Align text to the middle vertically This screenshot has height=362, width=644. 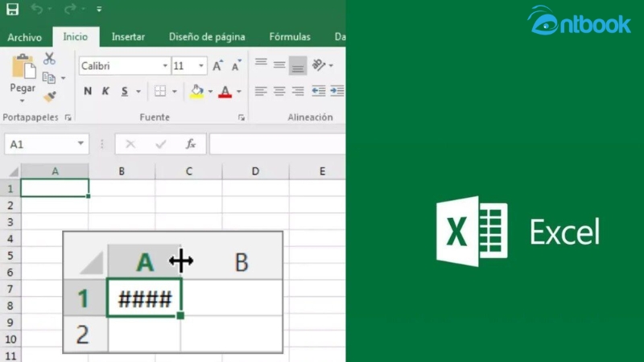tap(279, 65)
